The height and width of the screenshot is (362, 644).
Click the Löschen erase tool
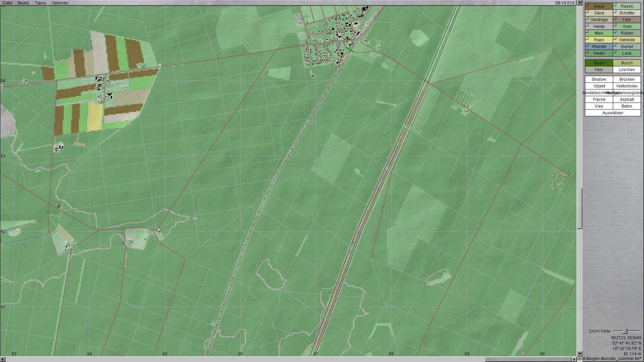pos(627,69)
